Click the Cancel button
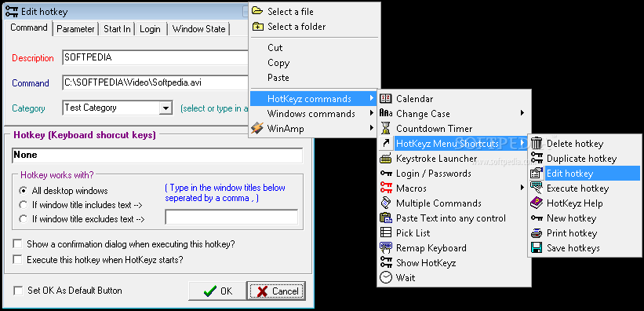The image size is (644, 311). point(276,291)
